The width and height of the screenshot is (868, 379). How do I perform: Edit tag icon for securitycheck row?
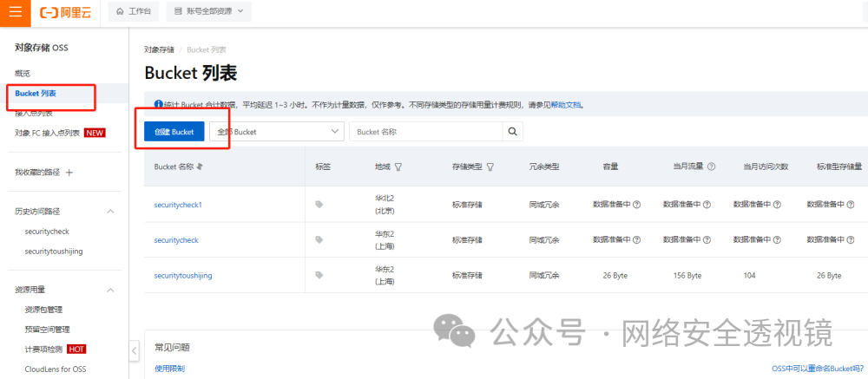pos(319,240)
